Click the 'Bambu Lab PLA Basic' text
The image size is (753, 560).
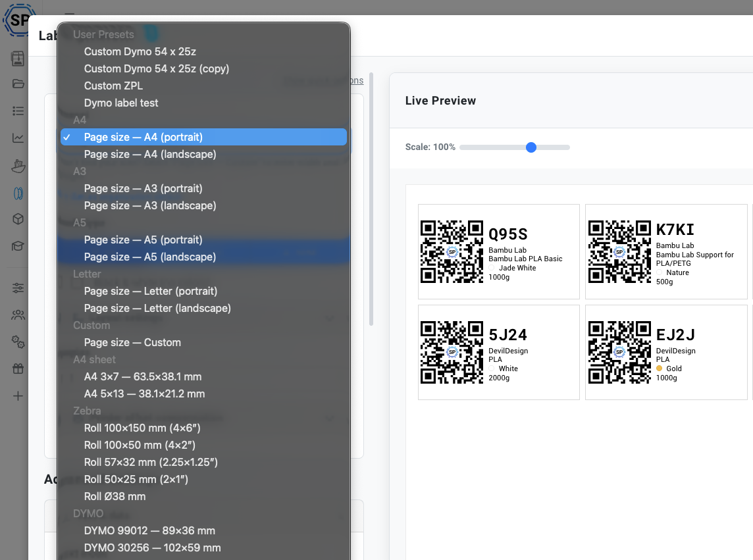[x=525, y=259]
